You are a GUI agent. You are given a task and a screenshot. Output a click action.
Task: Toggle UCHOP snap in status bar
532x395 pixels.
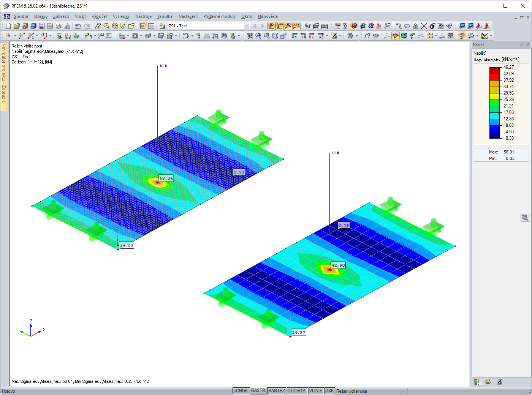coord(241,391)
